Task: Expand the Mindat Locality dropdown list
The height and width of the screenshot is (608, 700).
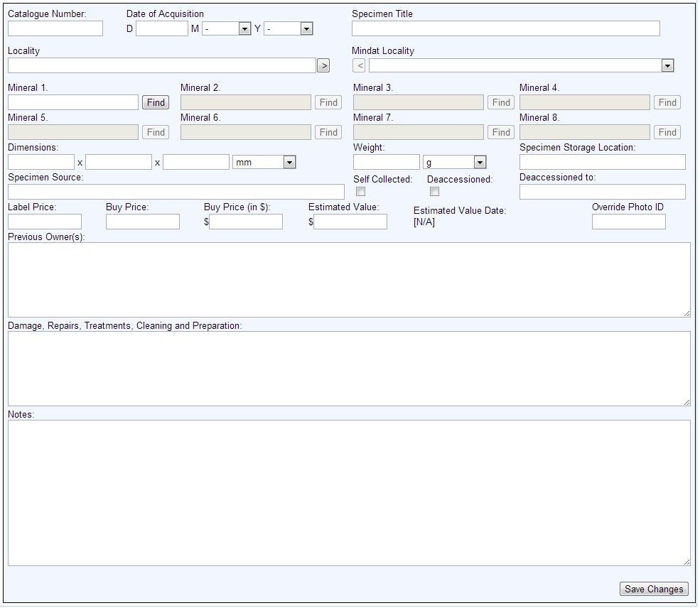Action: pyautogui.click(x=521, y=65)
